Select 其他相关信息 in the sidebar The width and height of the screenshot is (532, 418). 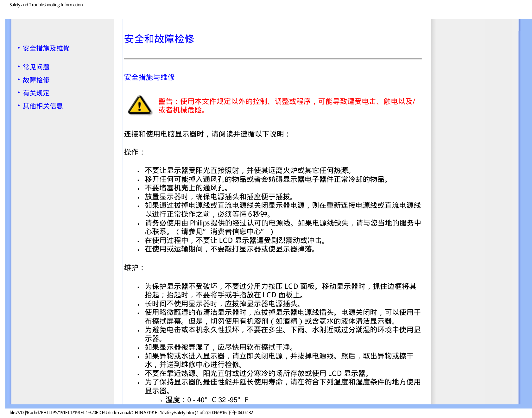[x=43, y=106]
